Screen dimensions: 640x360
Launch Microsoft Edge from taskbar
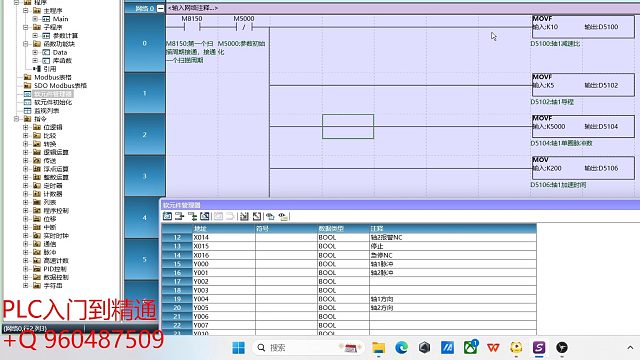[402, 348]
